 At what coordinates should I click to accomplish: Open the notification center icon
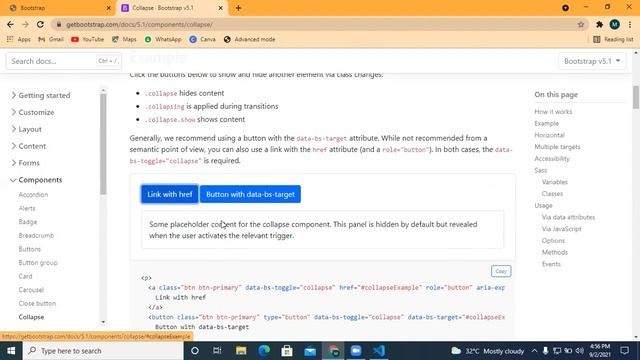tap(624, 351)
